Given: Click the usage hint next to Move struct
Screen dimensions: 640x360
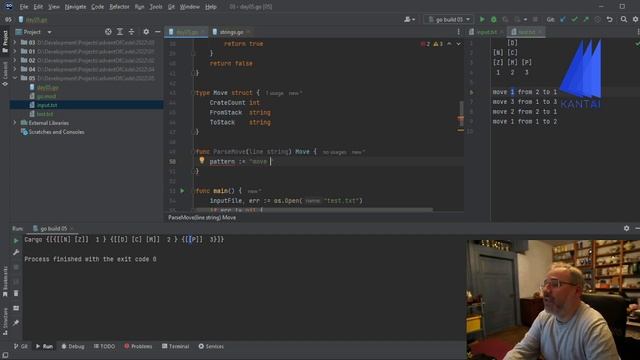Looking at the screenshot, I should point(275,93).
